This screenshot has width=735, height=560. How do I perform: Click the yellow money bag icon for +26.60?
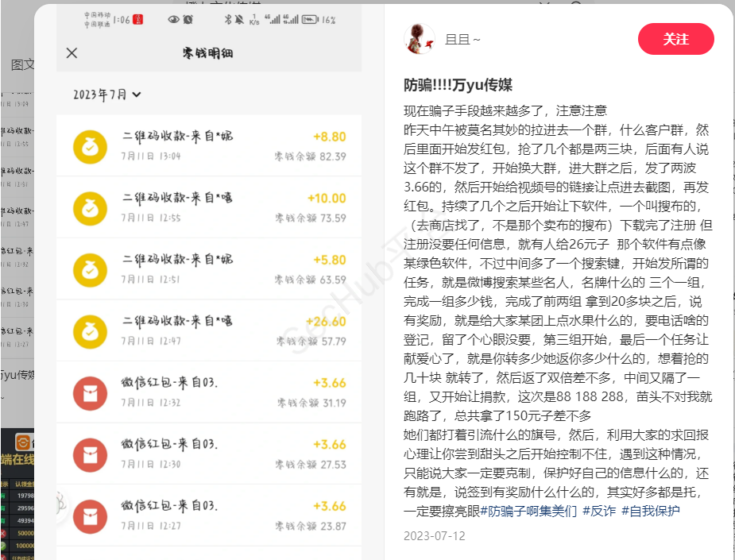click(90, 331)
